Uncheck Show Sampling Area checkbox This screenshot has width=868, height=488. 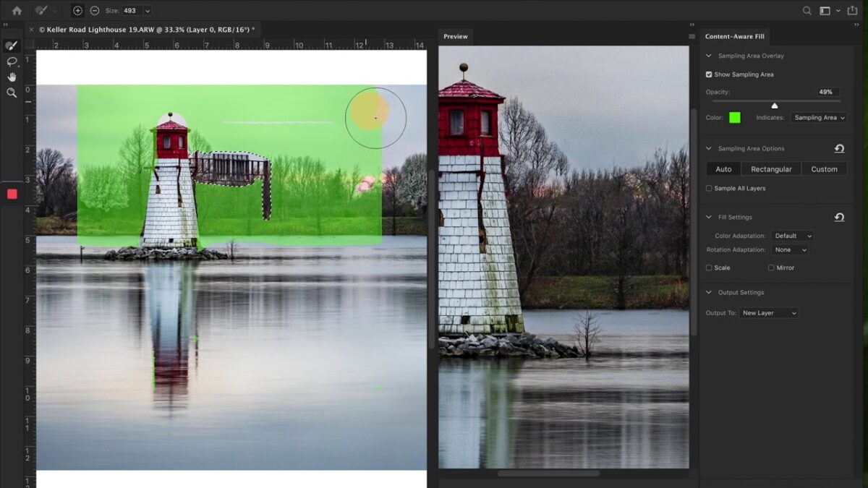click(709, 74)
